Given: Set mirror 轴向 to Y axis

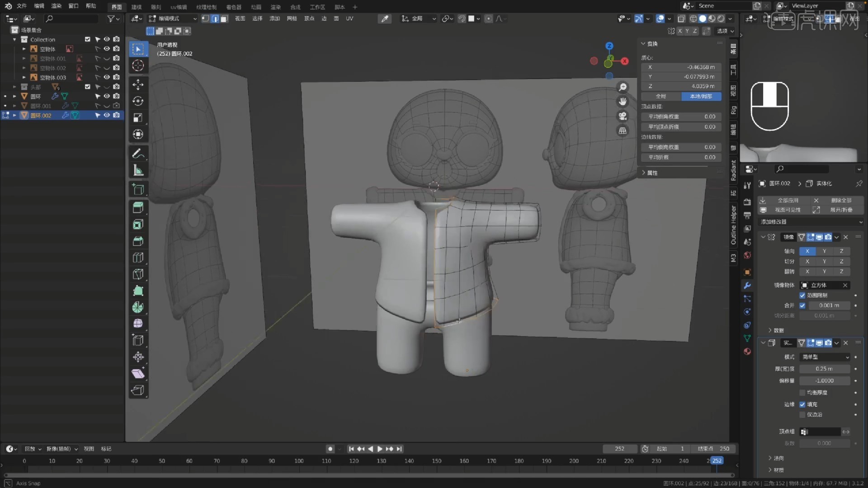Looking at the screenshot, I should 824,251.
